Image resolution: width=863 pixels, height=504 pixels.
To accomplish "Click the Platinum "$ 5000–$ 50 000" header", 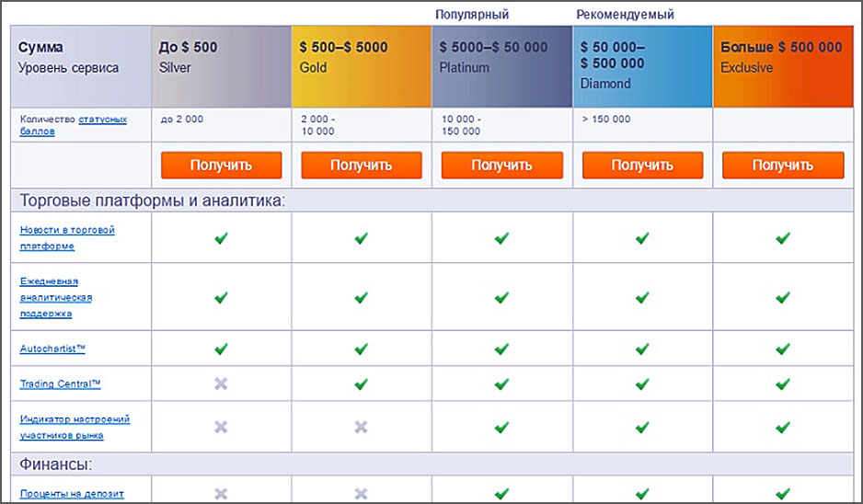I will (493, 47).
